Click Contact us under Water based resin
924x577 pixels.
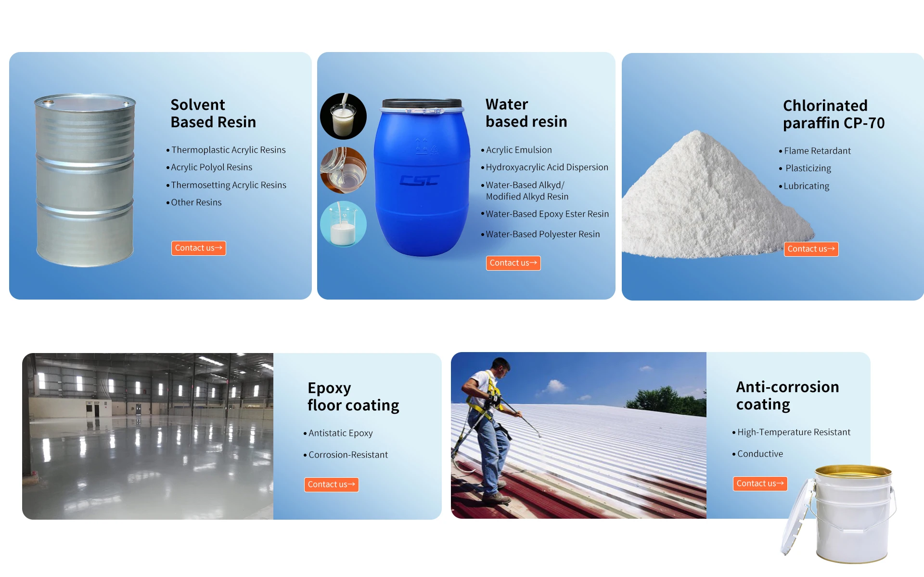(x=513, y=263)
